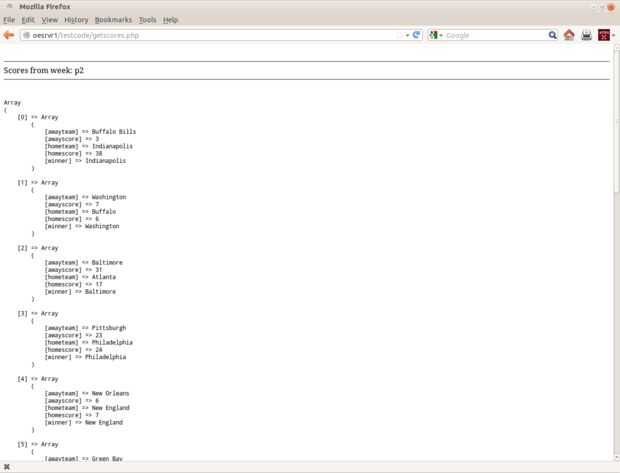
Task: Click the '[hometeam] => New England' line
Action: coord(87,408)
